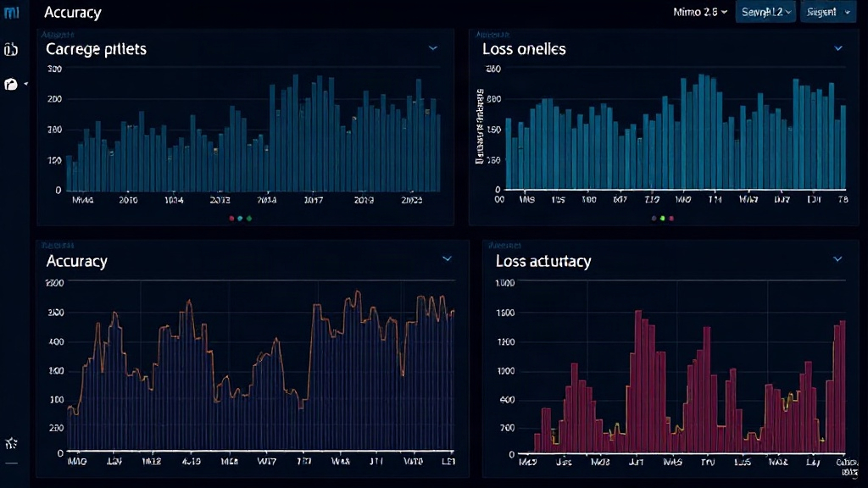Click the 'Loss acturtacy' panel title
This screenshot has height=488, width=868.
[x=543, y=261]
